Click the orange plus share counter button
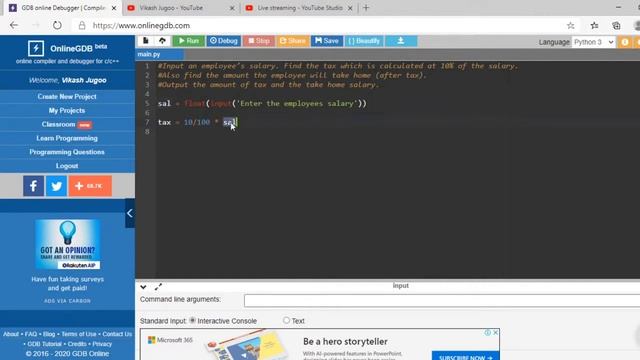 [90, 186]
